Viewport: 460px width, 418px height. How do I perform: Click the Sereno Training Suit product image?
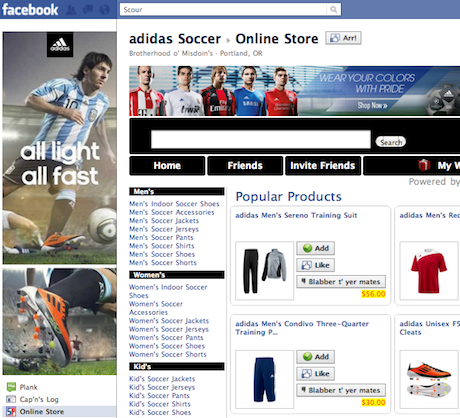[265, 271]
